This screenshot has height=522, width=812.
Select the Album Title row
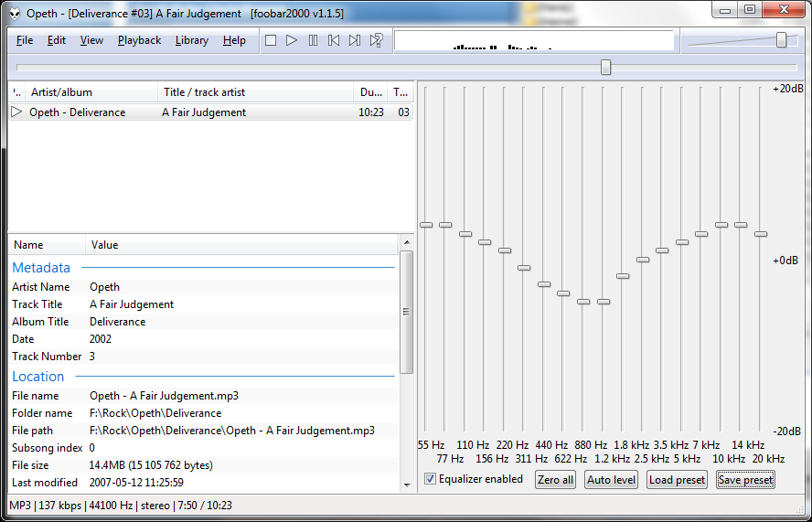[x=205, y=322]
